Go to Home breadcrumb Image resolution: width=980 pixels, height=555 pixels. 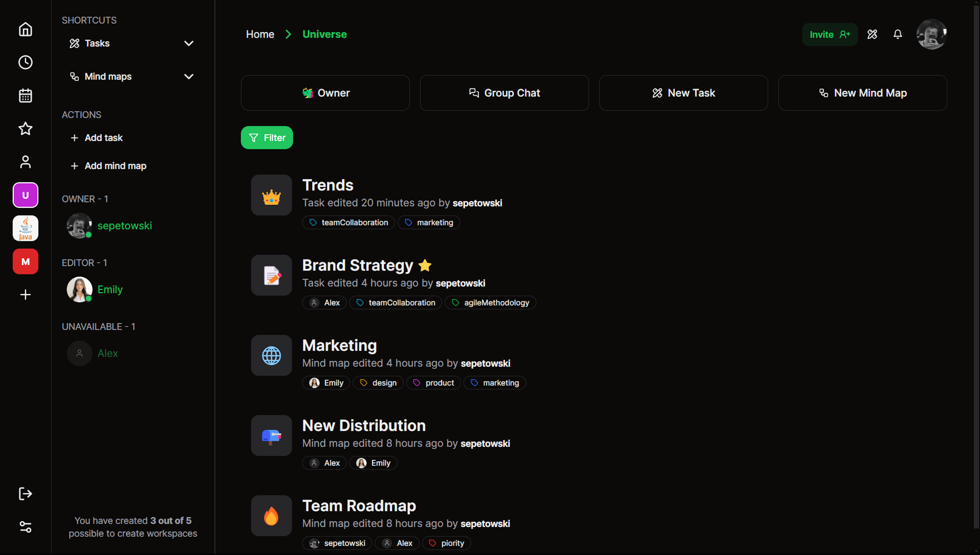(260, 34)
